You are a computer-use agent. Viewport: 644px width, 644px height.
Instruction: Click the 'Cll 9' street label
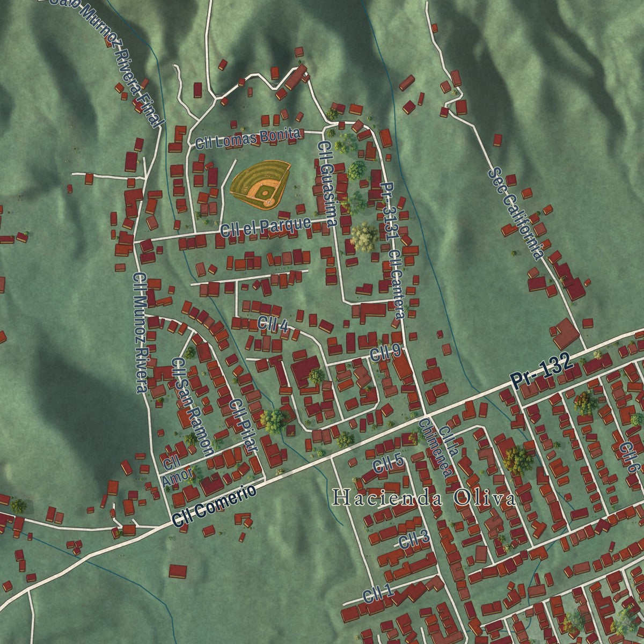(385, 353)
